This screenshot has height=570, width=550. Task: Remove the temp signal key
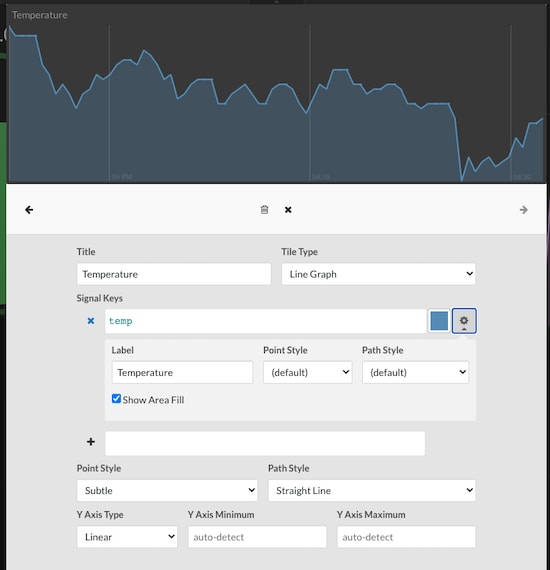pyautogui.click(x=91, y=321)
